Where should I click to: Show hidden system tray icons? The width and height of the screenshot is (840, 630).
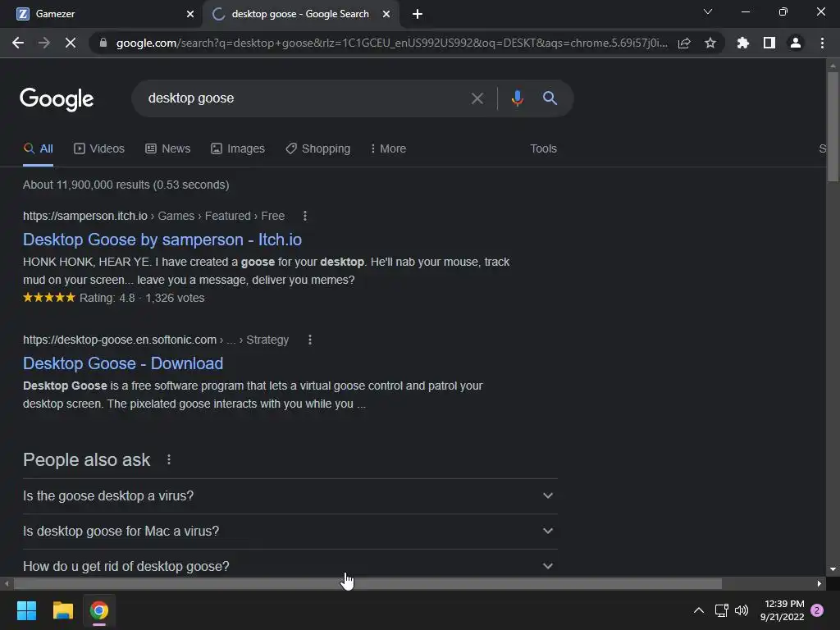699,610
